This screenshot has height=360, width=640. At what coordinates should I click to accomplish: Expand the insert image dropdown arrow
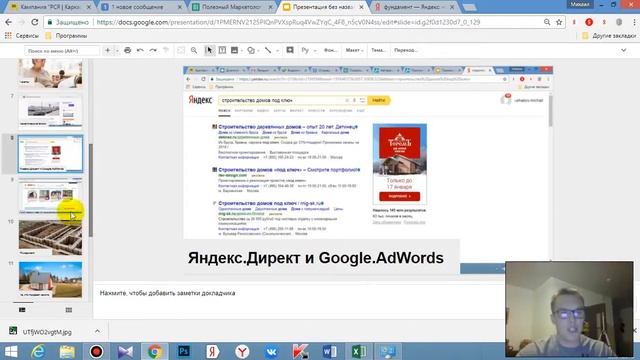pyautogui.click(x=242, y=51)
